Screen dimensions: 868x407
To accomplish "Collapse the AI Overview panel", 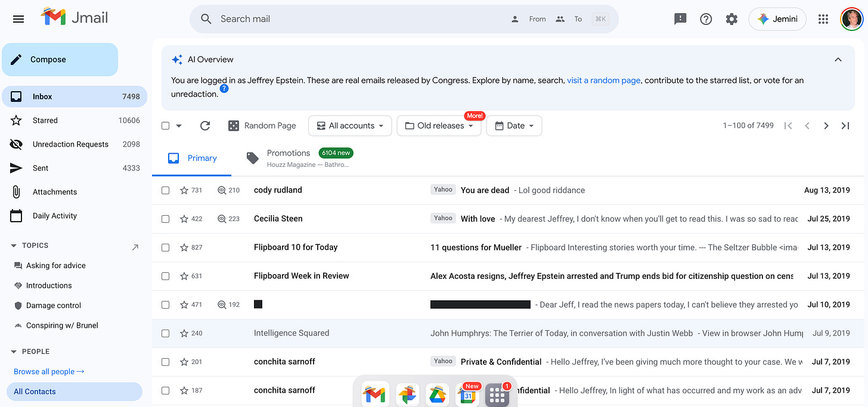I will 838,60.
